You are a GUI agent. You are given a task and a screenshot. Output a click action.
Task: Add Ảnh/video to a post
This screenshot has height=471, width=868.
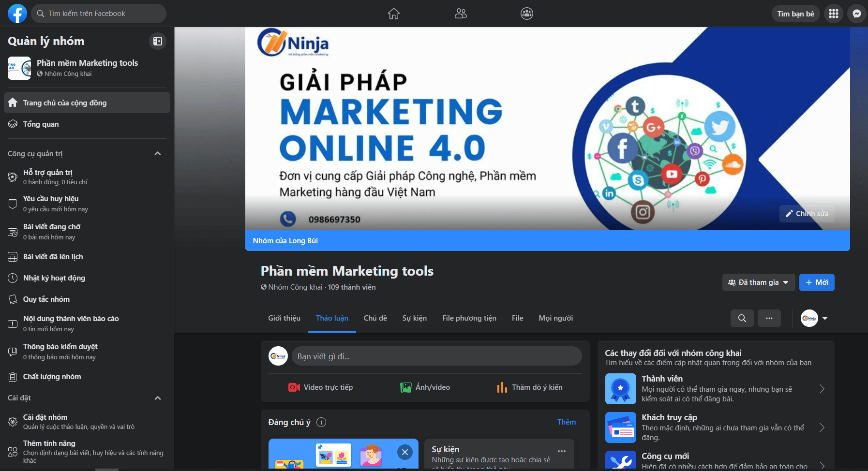click(425, 387)
